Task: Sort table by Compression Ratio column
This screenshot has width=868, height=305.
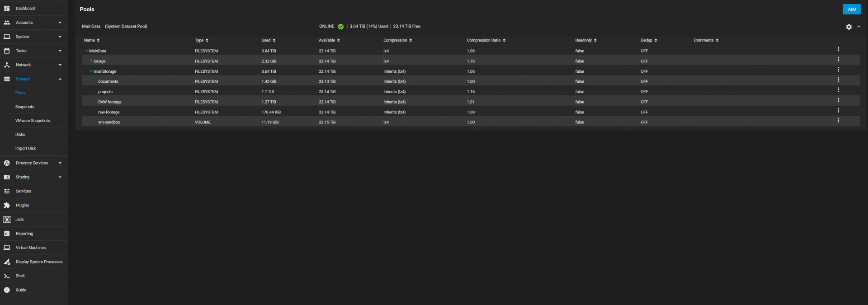Action: click(486, 40)
